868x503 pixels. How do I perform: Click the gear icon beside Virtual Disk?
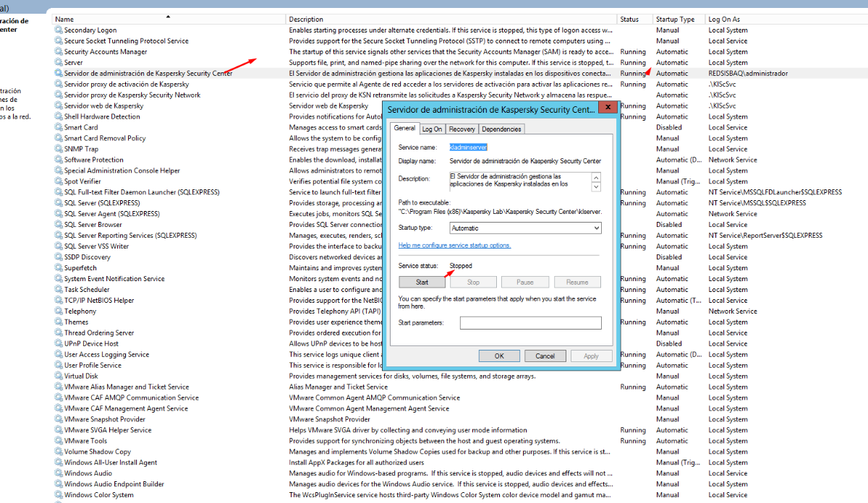coord(59,377)
